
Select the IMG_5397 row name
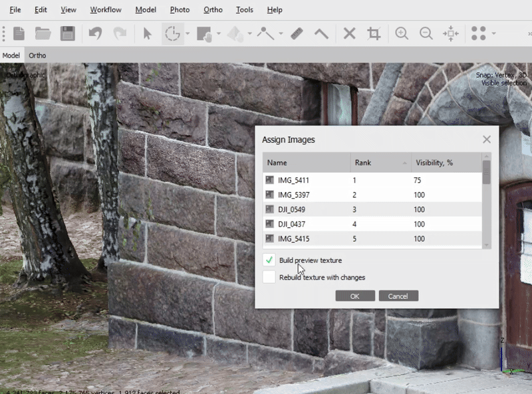click(293, 195)
